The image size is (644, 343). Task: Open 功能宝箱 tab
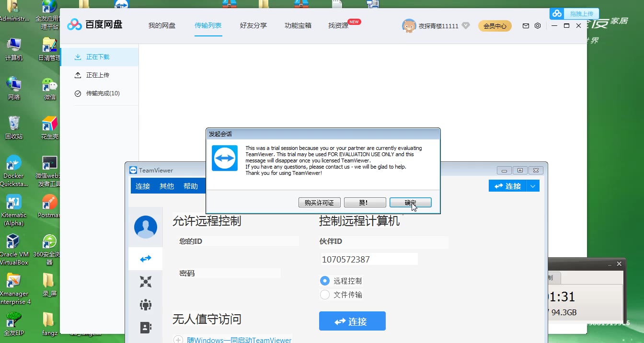[x=298, y=25]
